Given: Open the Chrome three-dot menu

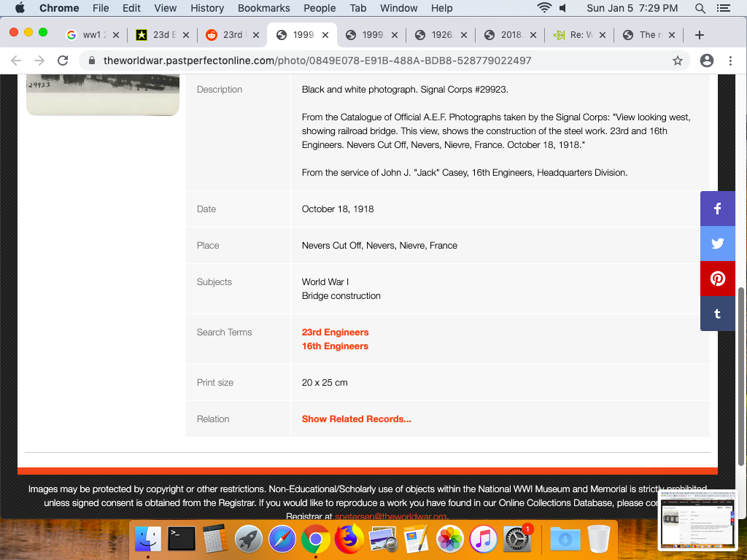Looking at the screenshot, I should [x=730, y=61].
